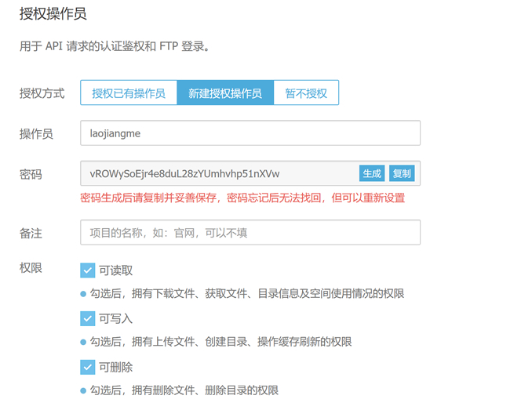
Task: Click the 权限 field label
Action: (x=31, y=267)
